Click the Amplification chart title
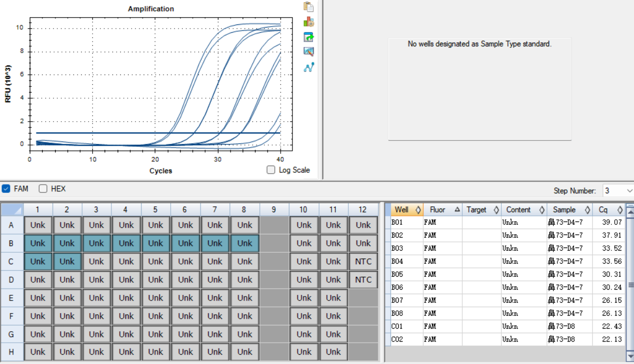Viewport: 634px width, 364px height. click(x=151, y=9)
